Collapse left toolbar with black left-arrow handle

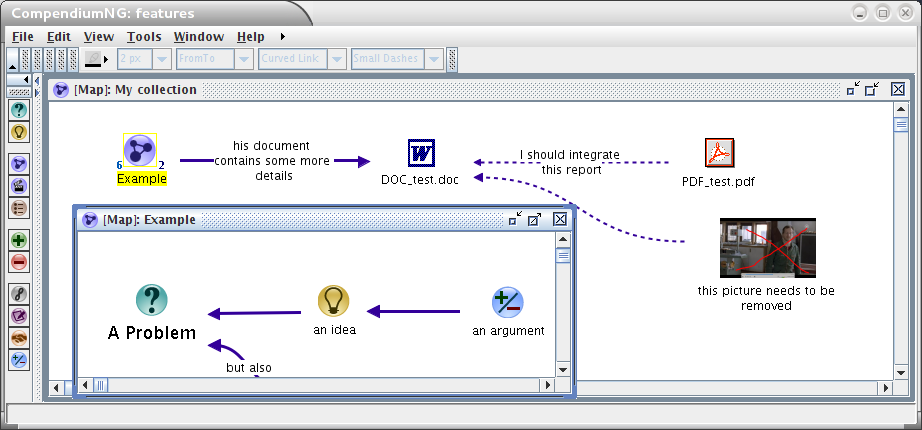point(19,79)
